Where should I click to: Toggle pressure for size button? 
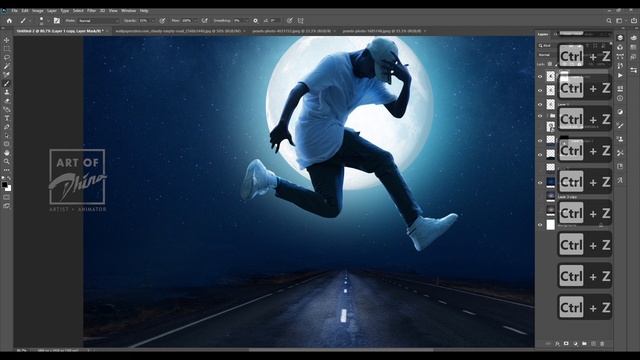pyautogui.click(x=289, y=20)
